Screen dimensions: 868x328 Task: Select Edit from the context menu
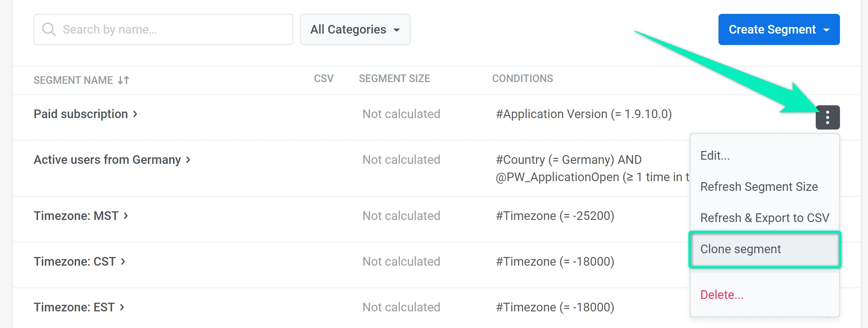tap(715, 156)
